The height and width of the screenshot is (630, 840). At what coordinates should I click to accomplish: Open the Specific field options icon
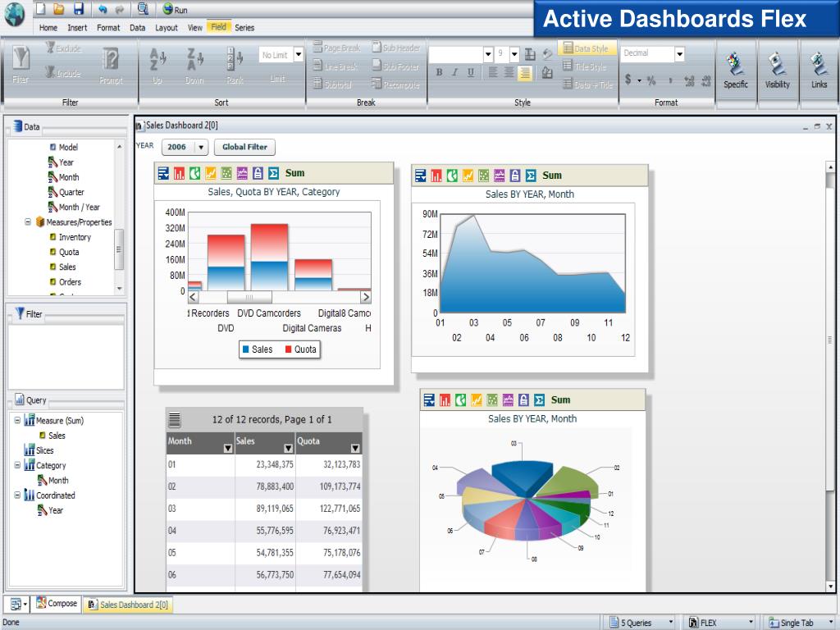pos(735,71)
